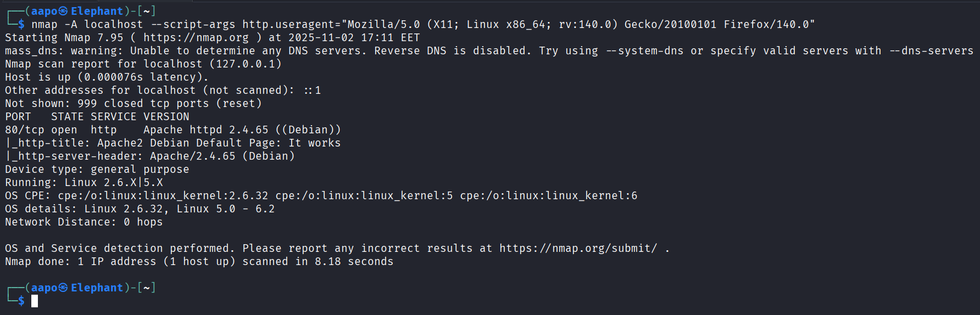Click the aapo username in the bottom prompt

[44, 288]
